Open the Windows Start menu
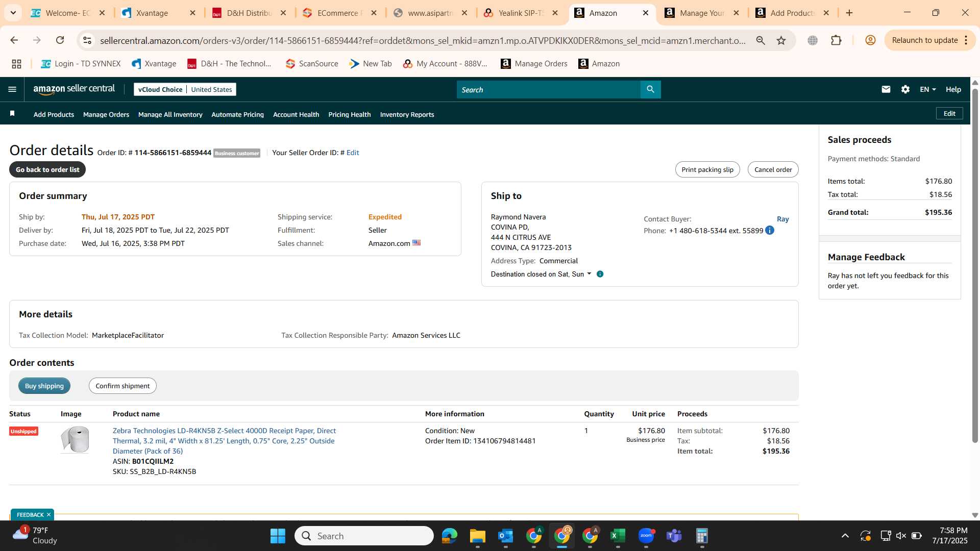This screenshot has width=980, height=551. point(278,536)
